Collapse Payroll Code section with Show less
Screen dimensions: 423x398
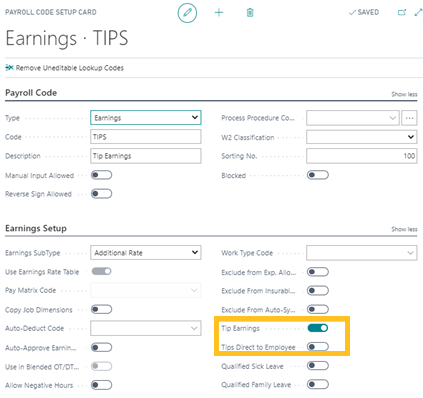click(x=404, y=94)
